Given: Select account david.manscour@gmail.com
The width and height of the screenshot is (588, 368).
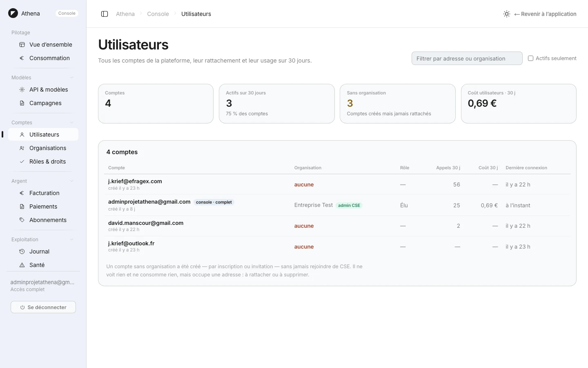Looking at the screenshot, I should click(146, 223).
